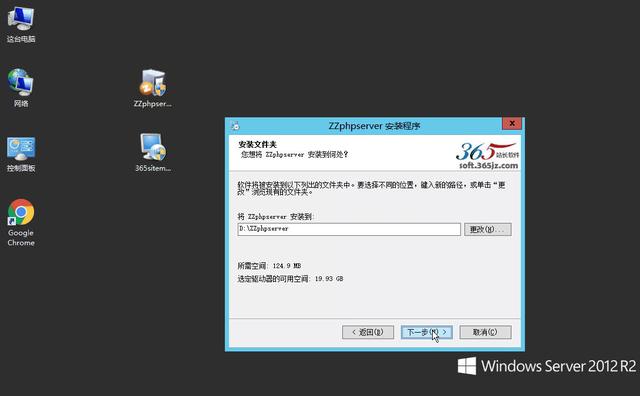Viewport: 640px width, 396px height.
Task: Click the 选定驱动器的可用空间 19.93 GB text
Action: click(x=290, y=279)
